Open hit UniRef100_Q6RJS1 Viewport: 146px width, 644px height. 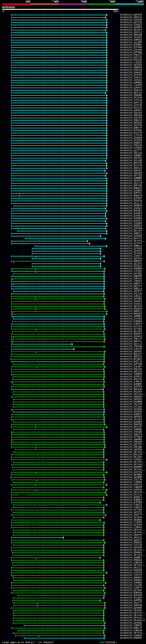pyautogui.click(x=131, y=17)
